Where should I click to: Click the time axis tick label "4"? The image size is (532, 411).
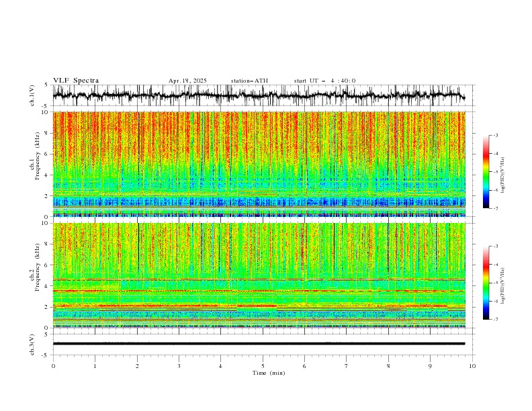pos(220,366)
